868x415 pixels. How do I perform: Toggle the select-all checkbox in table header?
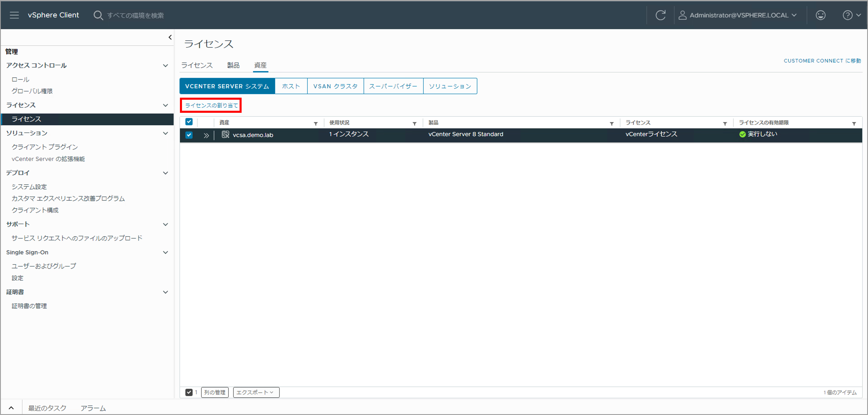point(189,122)
